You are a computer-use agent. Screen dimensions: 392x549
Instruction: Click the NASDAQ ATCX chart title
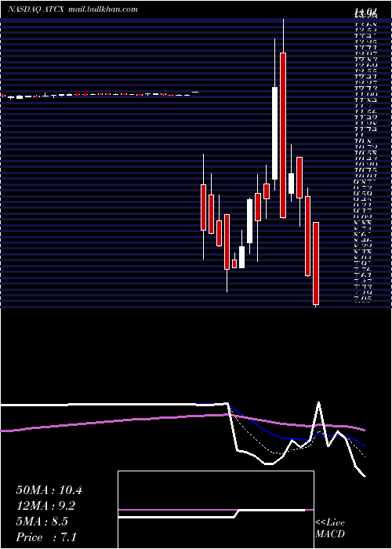(36, 9)
